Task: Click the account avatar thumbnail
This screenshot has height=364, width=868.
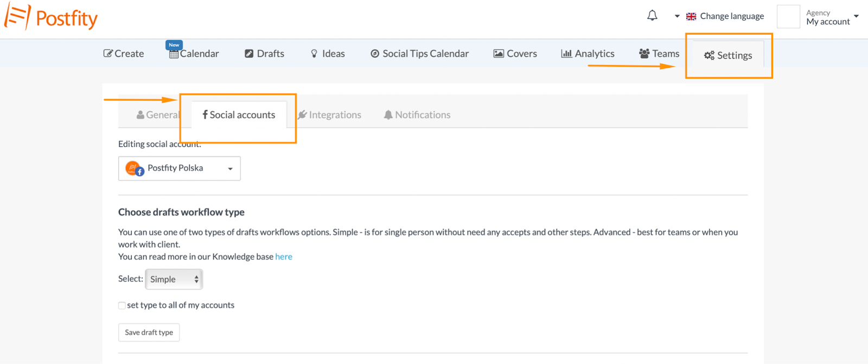Action: (788, 16)
